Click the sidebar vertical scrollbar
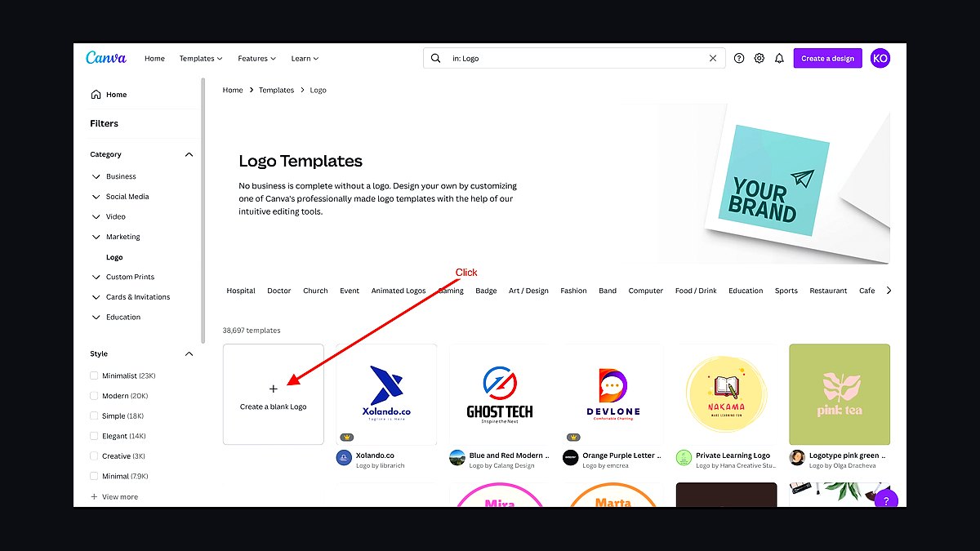 203,211
